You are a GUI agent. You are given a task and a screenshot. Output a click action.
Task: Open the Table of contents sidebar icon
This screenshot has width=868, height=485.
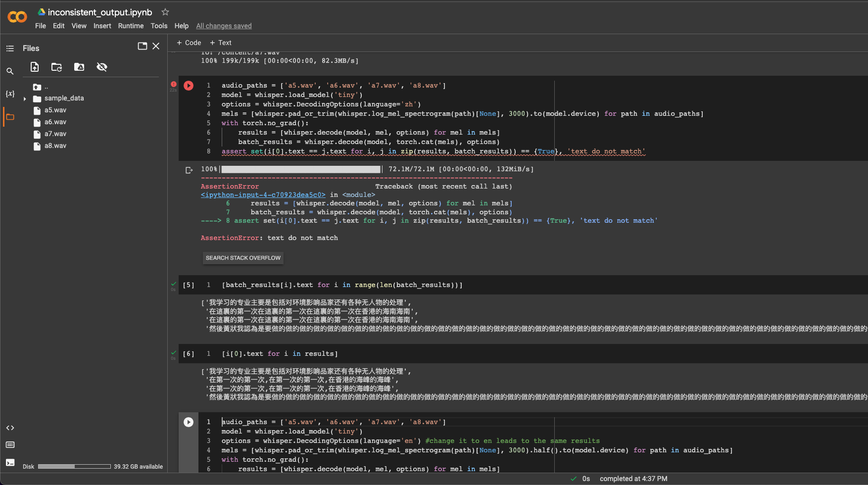10,48
